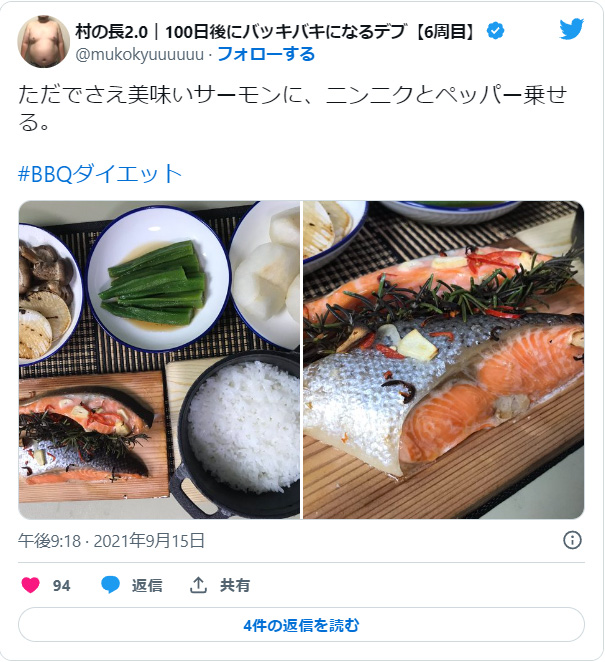The image size is (605, 662).
Task: Click the display name 村の長2.0
Action: click(x=111, y=32)
